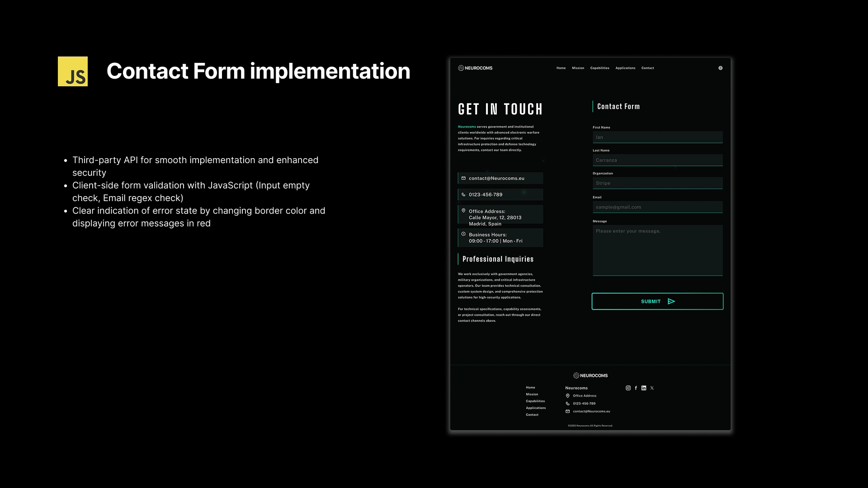This screenshot has width=868, height=488.
Task: Click inside the Message text area
Action: [657, 251]
